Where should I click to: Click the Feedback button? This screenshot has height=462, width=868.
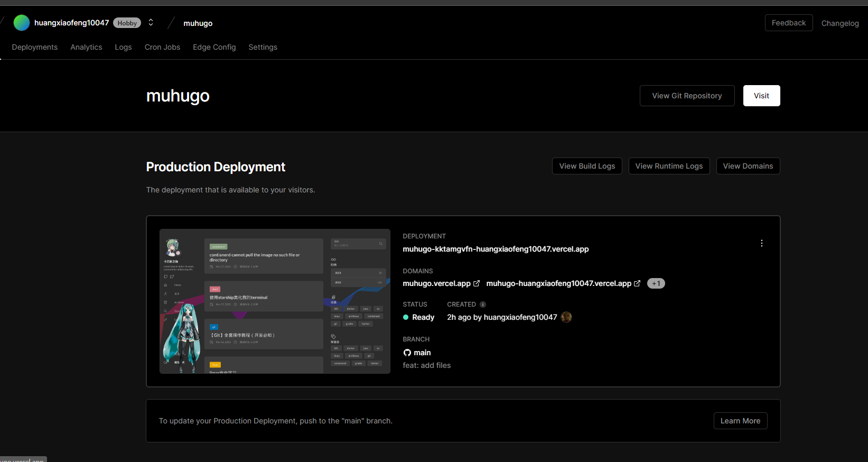click(x=789, y=23)
